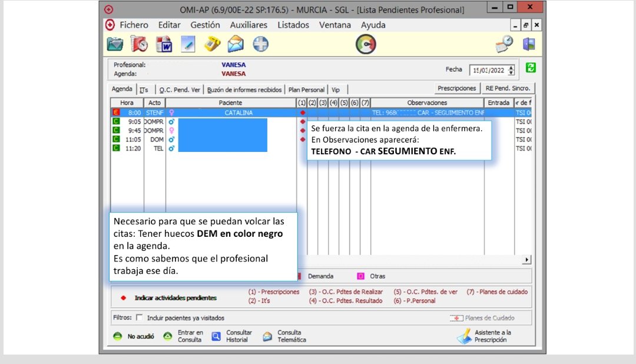Click the green C status icon at 9:05

[116, 121]
